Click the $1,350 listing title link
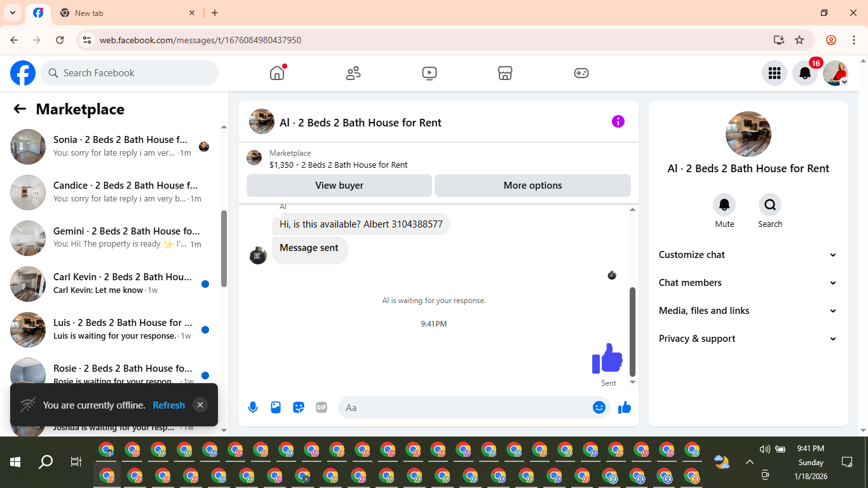Screen dimensions: 868x488 tap(339, 165)
